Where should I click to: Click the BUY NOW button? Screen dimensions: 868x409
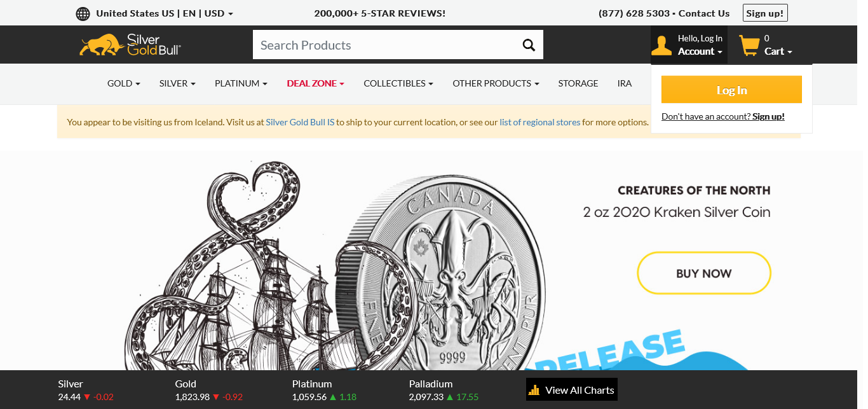point(704,274)
